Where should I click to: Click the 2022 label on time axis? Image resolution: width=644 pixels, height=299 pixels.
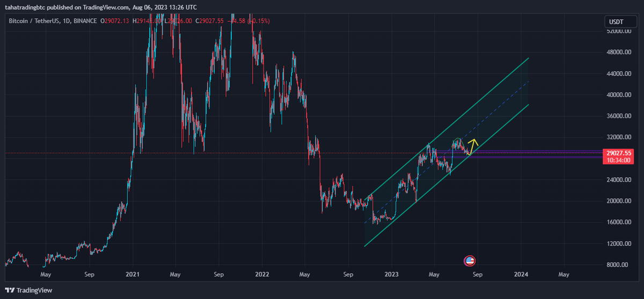[262, 274]
